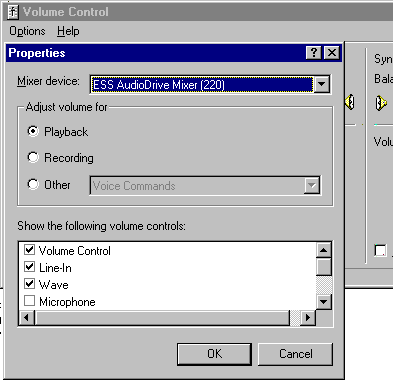Screen dimensions: 393x380
Task: Click the yellow speaker icon under Bala
Action: 381,103
